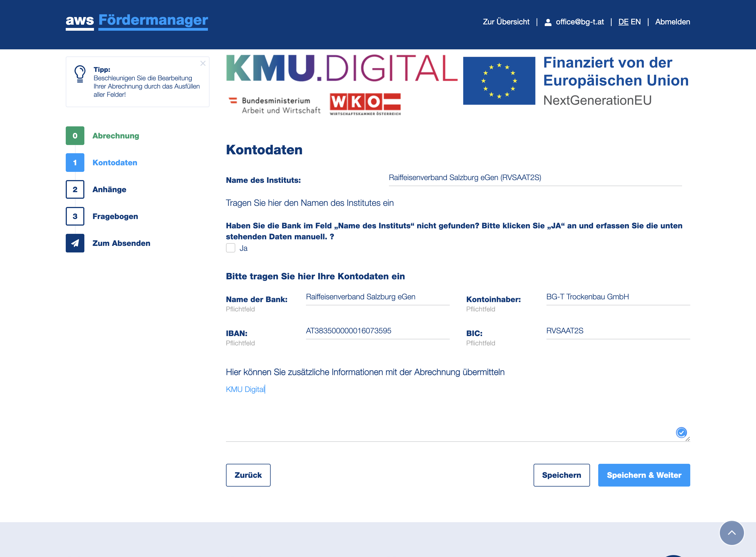Open the Abrechnung step label
This screenshot has width=756, height=557.
(x=116, y=135)
